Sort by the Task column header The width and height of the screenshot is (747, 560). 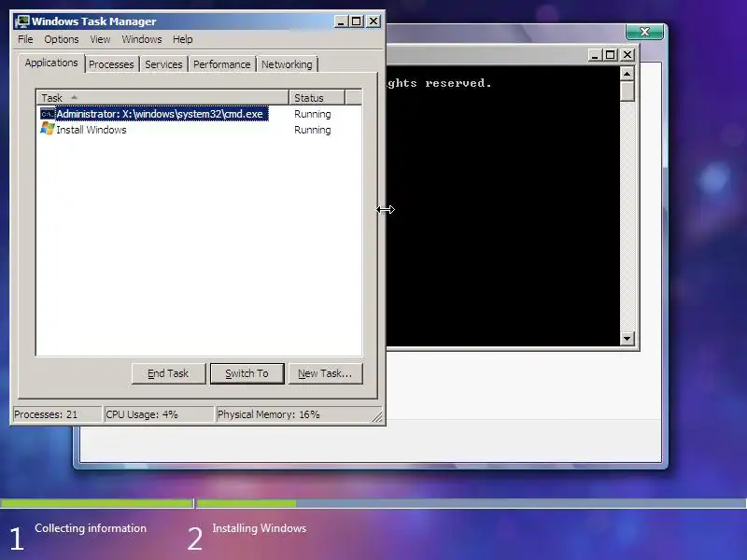(162, 98)
